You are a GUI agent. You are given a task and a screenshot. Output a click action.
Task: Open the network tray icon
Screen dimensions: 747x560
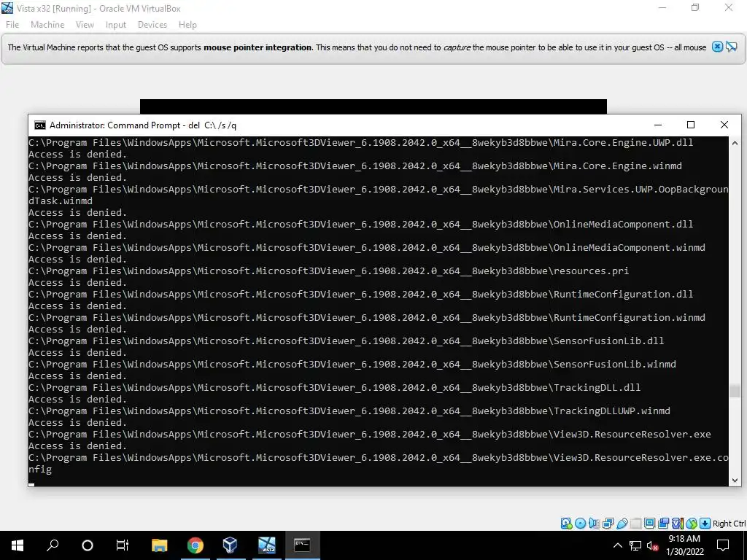click(635, 545)
